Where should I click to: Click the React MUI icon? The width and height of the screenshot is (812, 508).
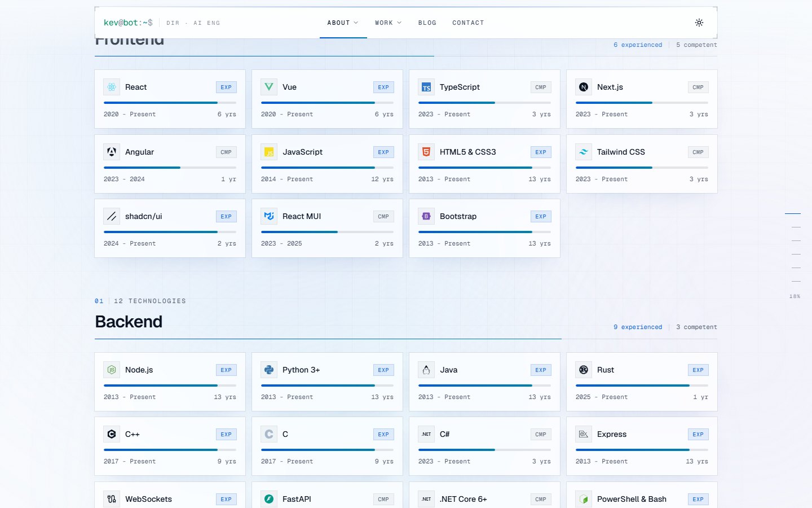[269, 216]
